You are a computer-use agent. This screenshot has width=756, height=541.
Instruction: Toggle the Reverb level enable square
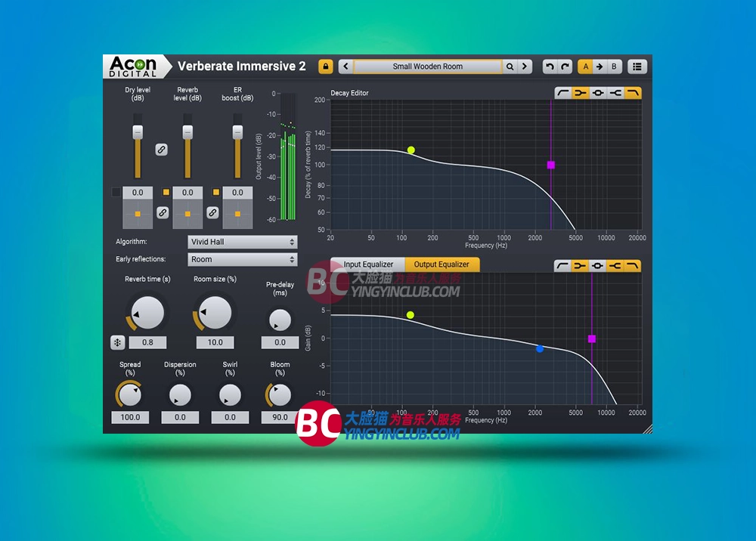pyautogui.click(x=166, y=192)
